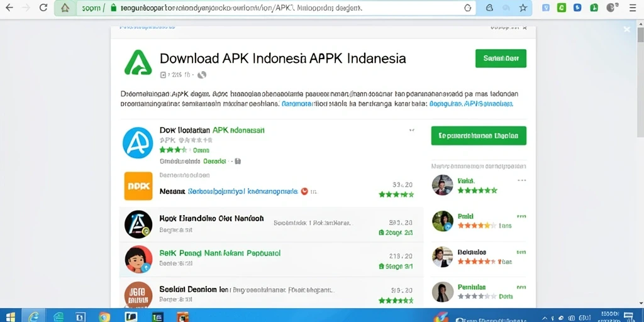The image size is (644, 322).
Task: Open the green square extension next to profile
Action: point(594,8)
